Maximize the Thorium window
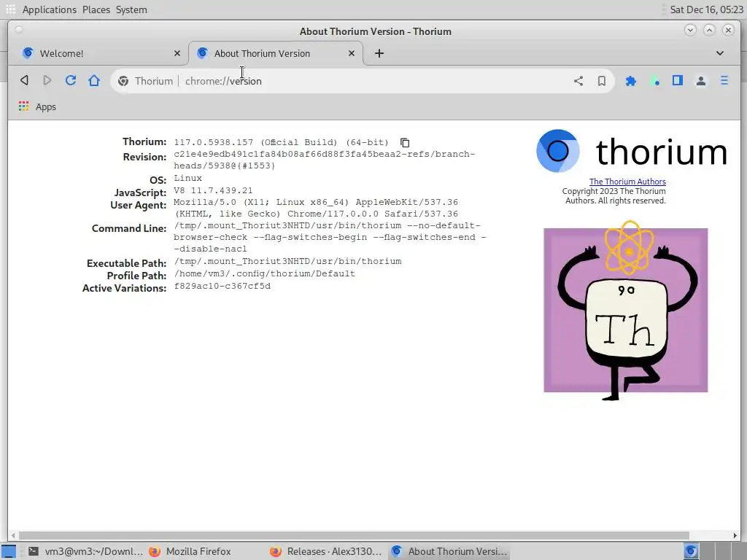This screenshot has width=747, height=560. pyautogui.click(x=709, y=30)
